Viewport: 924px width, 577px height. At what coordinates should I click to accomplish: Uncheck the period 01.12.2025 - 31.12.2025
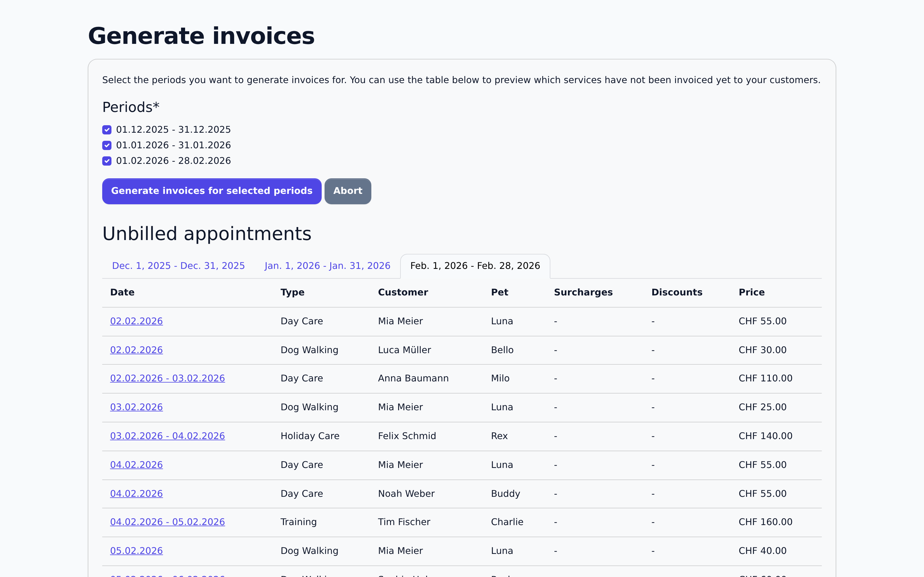point(107,130)
